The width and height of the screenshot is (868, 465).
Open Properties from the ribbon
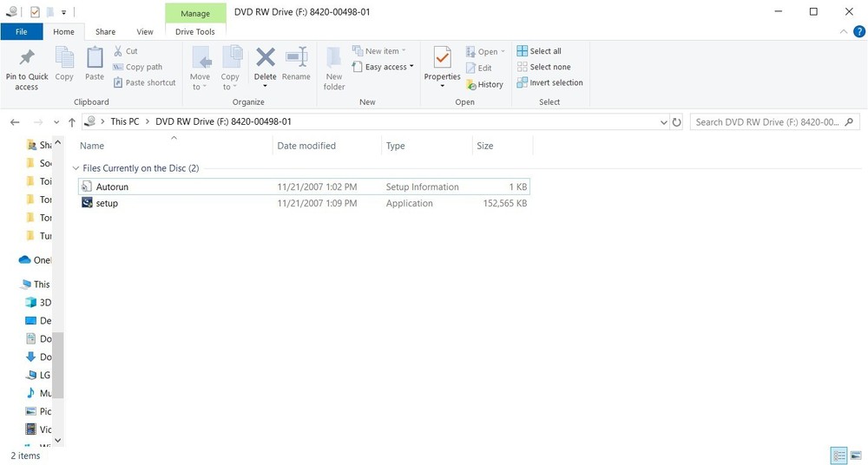pos(442,60)
